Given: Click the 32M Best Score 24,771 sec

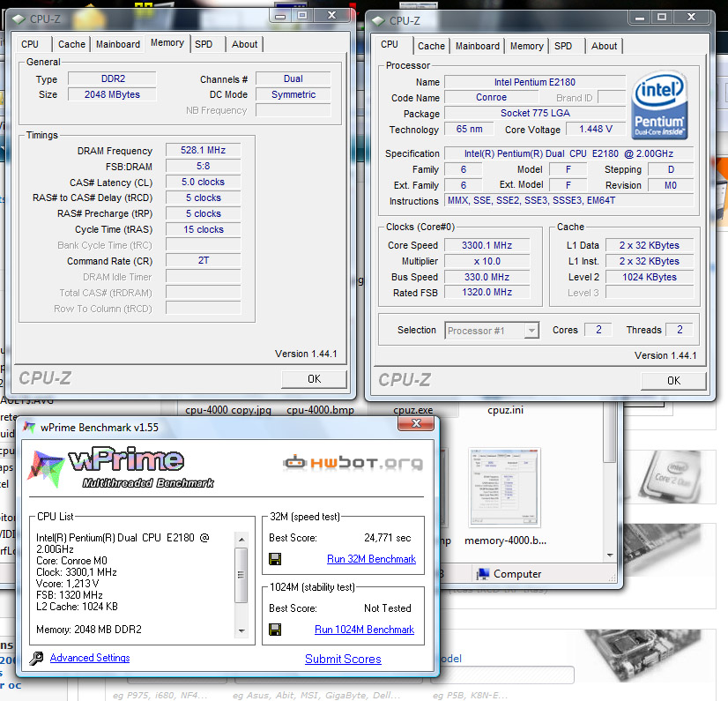Looking at the screenshot, I should click(x=388, y=538).
